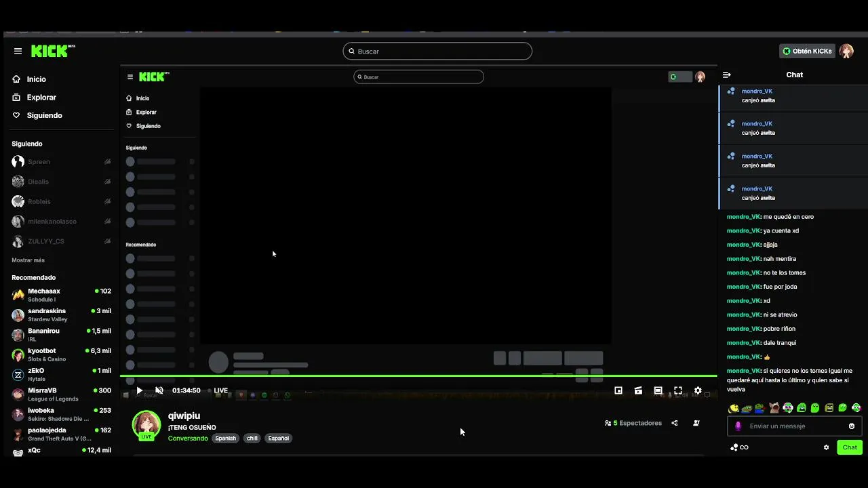
Task: Open offline channel Spreen
Action: [61, 162]
